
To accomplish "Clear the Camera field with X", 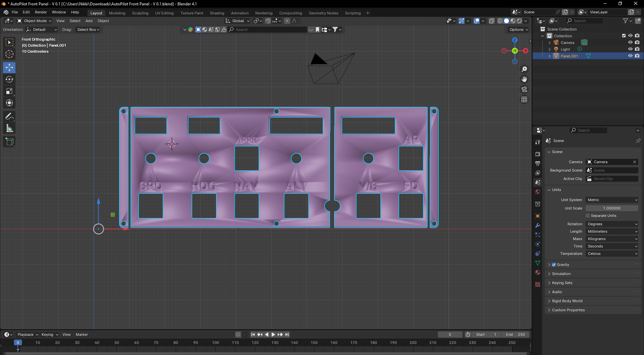I will pyautogui.click(x=635, y=162).
